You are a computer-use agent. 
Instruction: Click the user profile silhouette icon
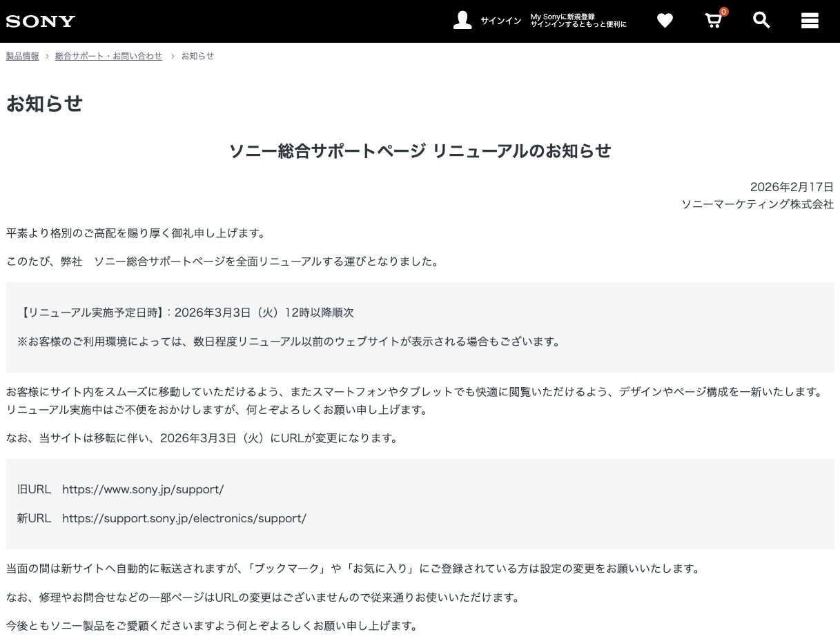(462, 21)
